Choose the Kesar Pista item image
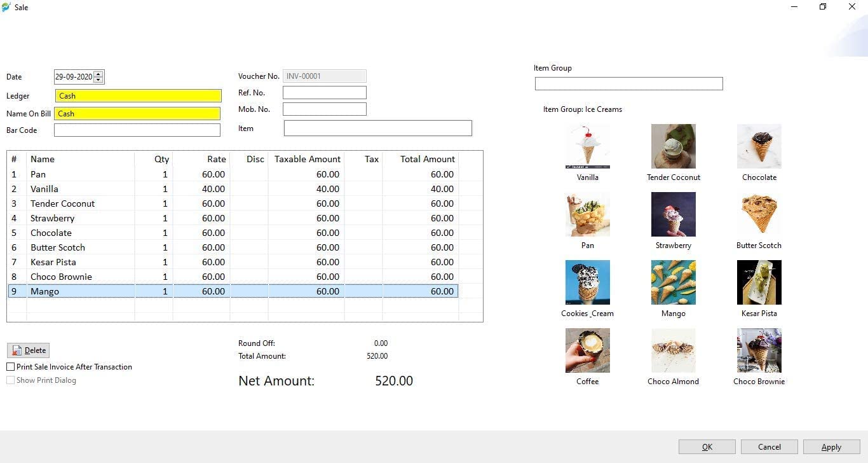Viewport: 868px width, 463px height. 759,282
